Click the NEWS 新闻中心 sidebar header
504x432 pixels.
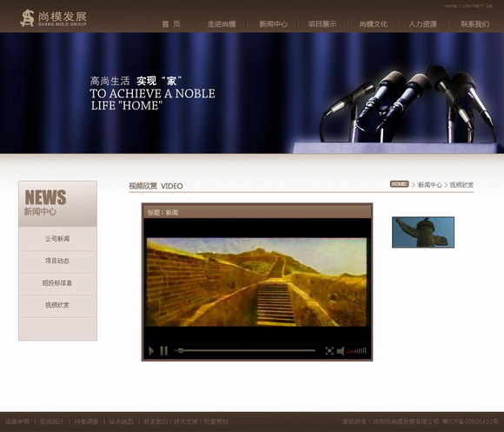(58, 203)
